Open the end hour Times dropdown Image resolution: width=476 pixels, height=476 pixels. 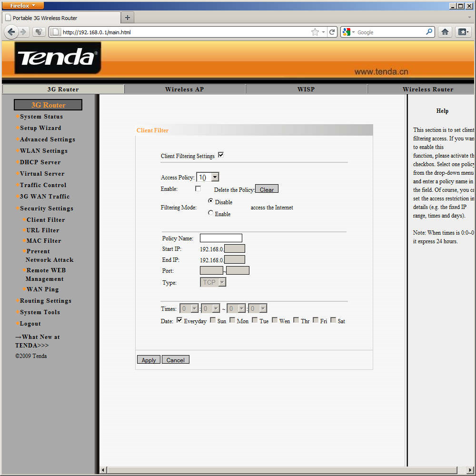tap(236, 308)
